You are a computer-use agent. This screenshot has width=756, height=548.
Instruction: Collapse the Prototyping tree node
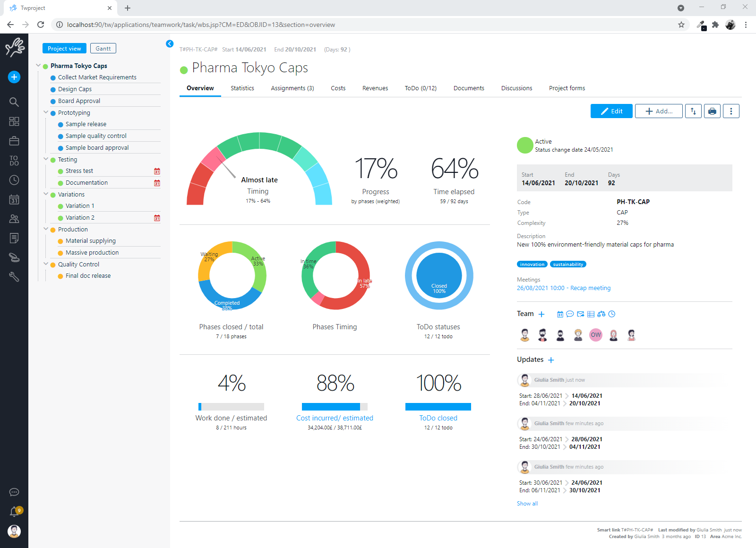[x=46, y=112]
